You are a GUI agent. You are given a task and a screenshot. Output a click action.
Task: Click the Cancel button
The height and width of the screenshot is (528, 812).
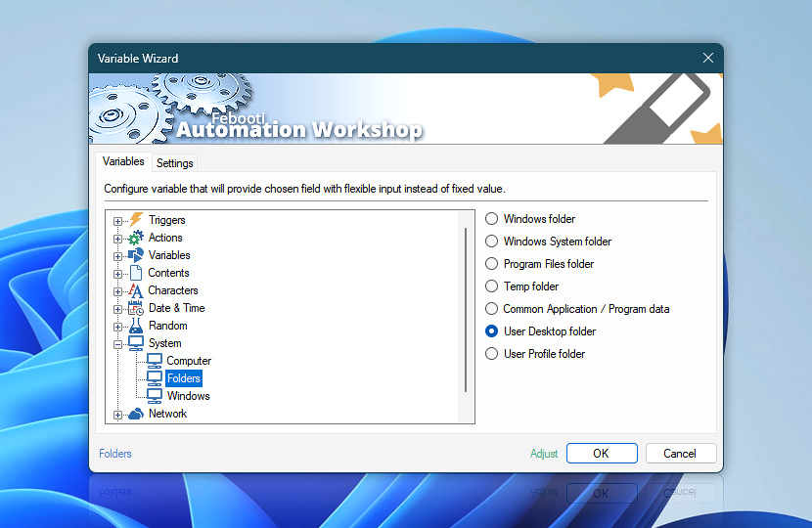(681, 454)
